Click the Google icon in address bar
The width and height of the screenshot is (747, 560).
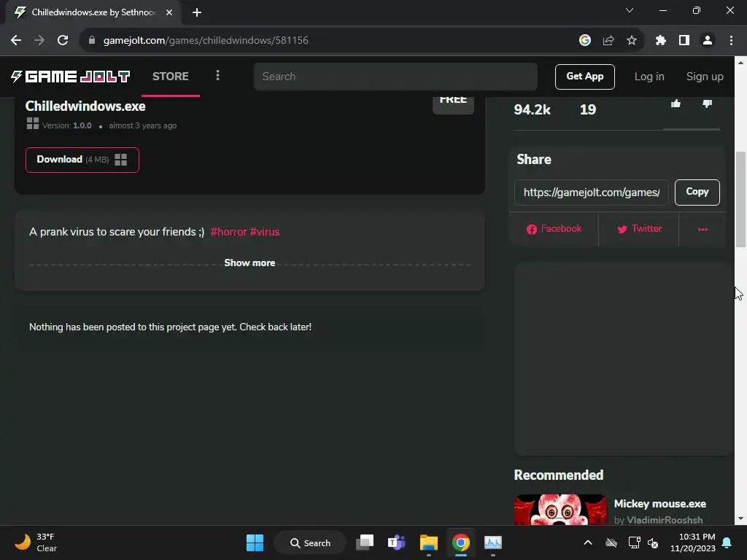tap(584, 41)
